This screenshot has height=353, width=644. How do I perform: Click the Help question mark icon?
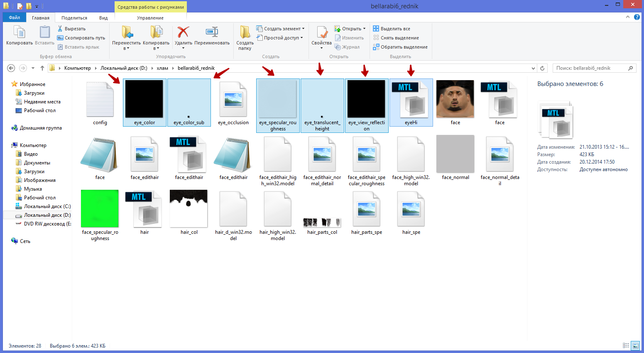point(637,17)
